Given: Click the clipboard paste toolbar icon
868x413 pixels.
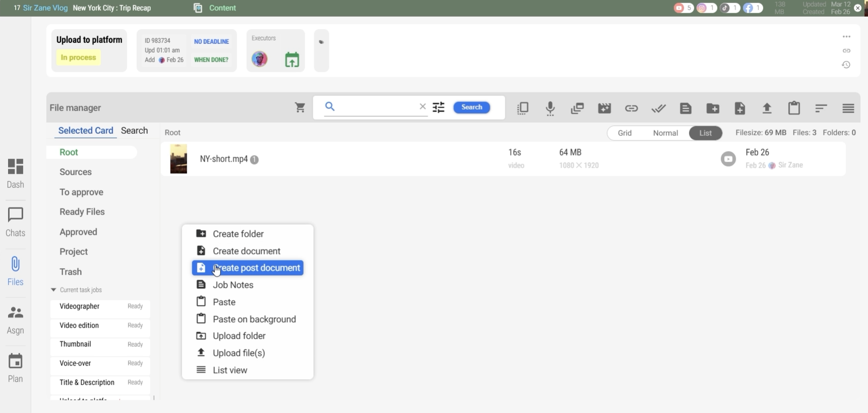Looking at the screenshot, I should pos(794,108).
